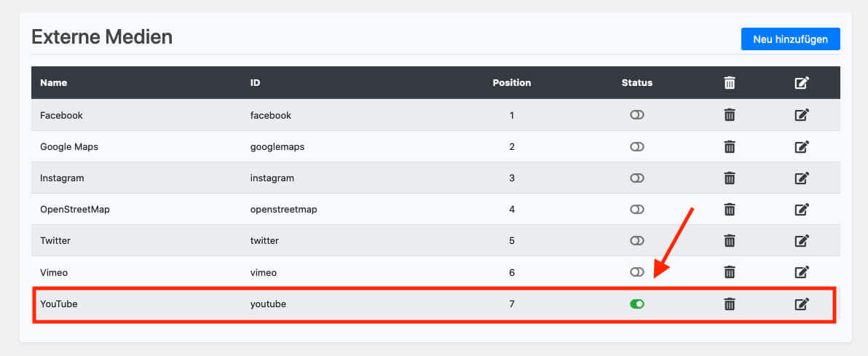This screenshot has height=356, width=868.
Task: Click the Neu hinzufügen button
Action: (x=790, y=39)
